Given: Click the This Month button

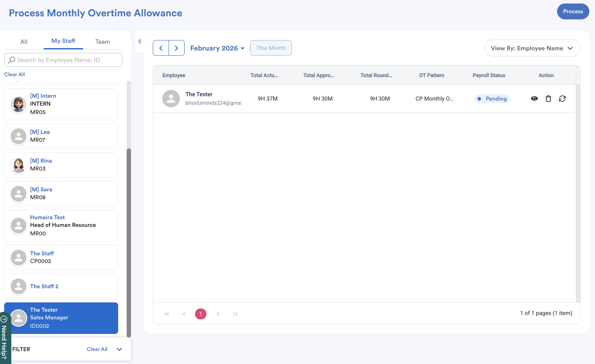Looking at the screenshot, I should point(271,48).
